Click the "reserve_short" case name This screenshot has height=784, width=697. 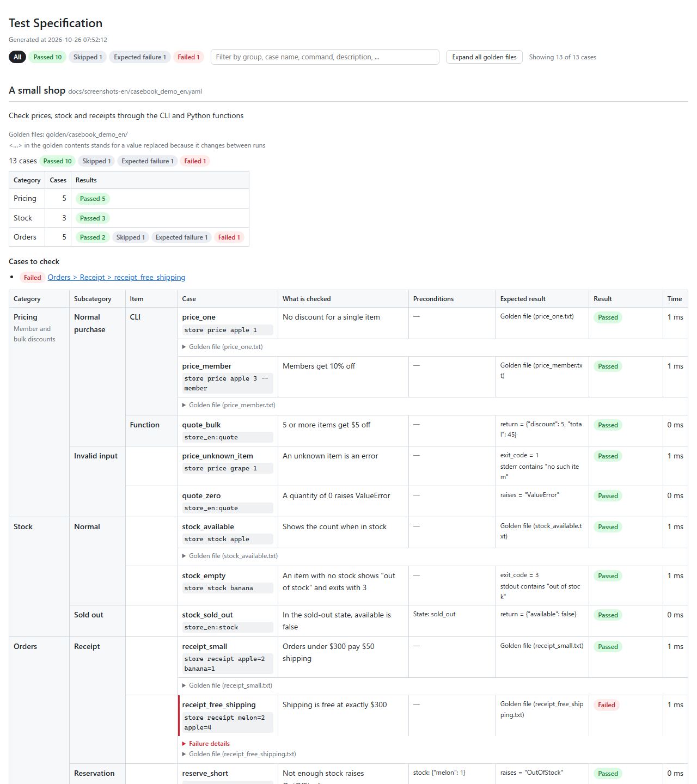coord(205,774)
